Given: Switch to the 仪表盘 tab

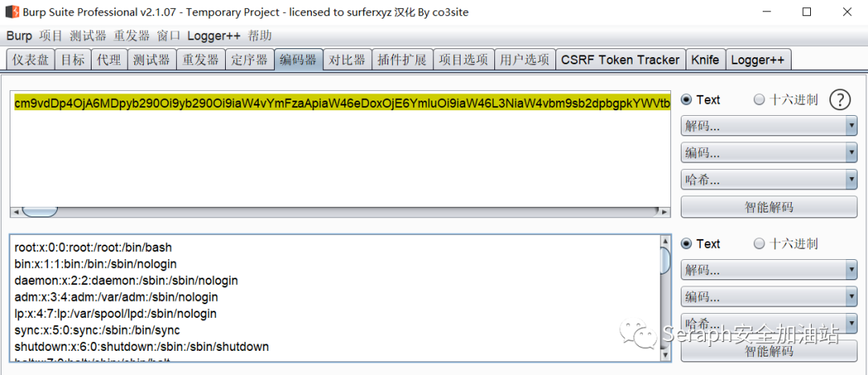Looking at the screenshot, I should click(31, 60).
